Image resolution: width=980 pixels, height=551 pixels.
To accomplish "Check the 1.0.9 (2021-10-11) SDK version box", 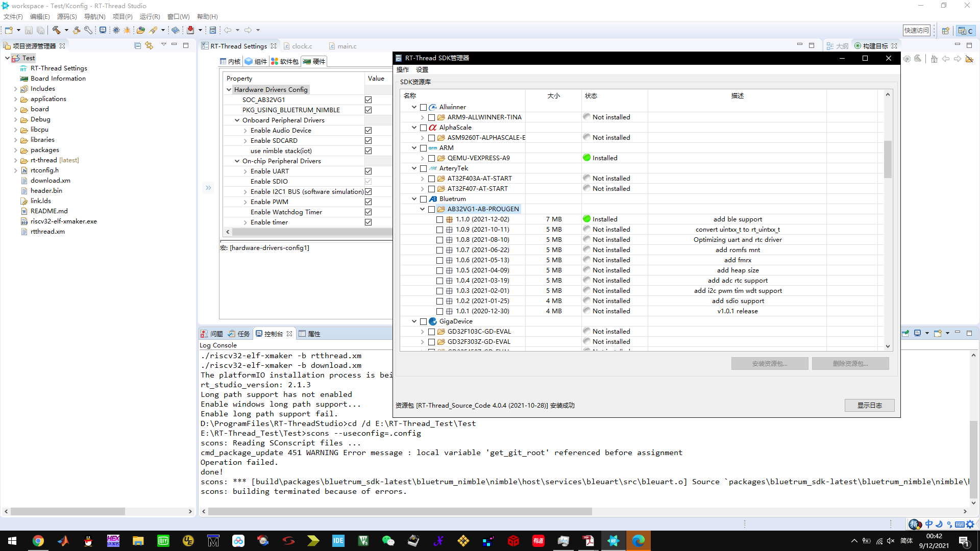I will [439, 230].
